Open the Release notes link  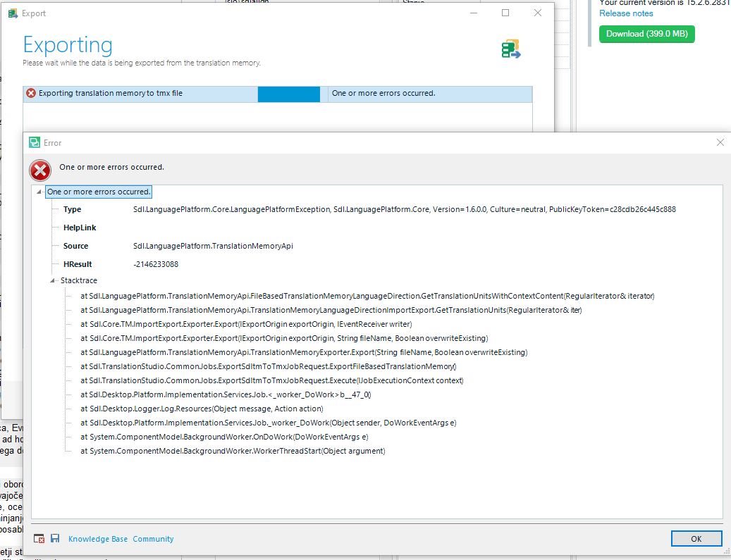tap(626, 13)
